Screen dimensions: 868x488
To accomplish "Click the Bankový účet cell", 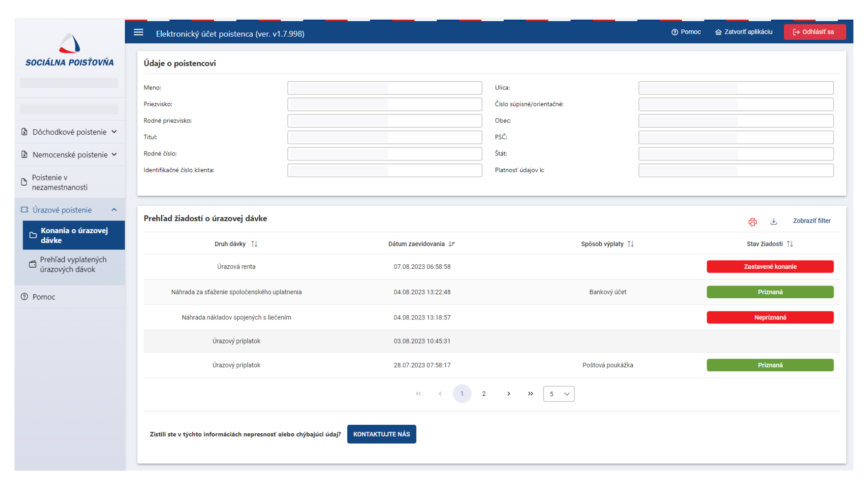I will click(608, 292).
